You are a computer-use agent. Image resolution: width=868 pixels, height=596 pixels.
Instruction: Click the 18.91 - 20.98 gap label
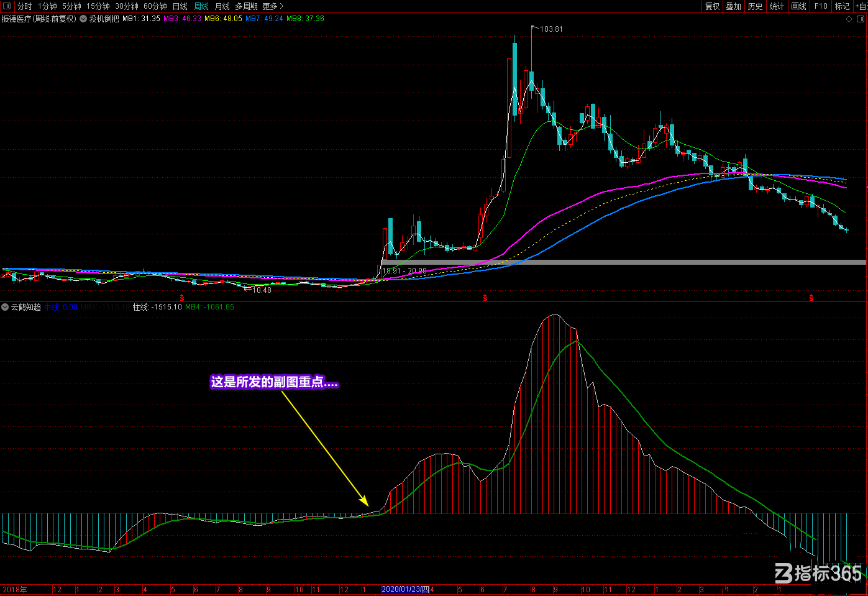tap(404, 271)
